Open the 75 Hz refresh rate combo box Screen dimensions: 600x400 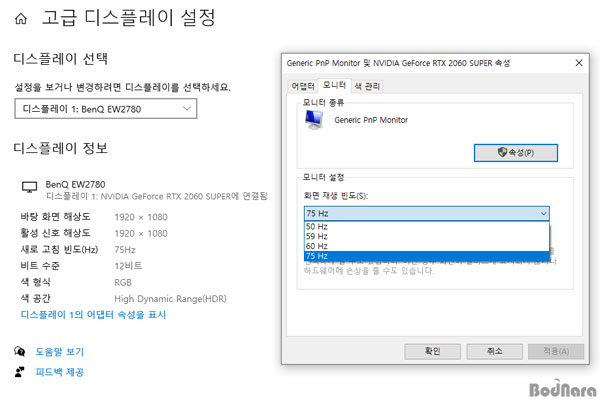(427, 213)
